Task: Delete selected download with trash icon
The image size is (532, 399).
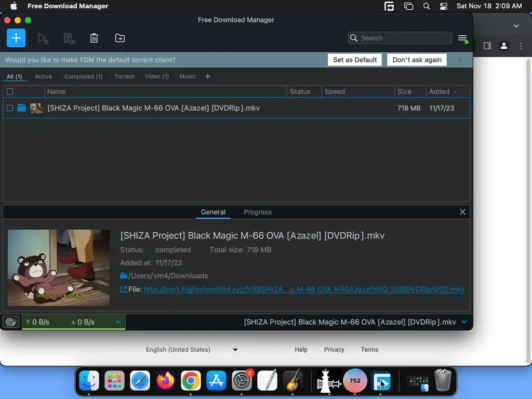Action: pos(94,38)
